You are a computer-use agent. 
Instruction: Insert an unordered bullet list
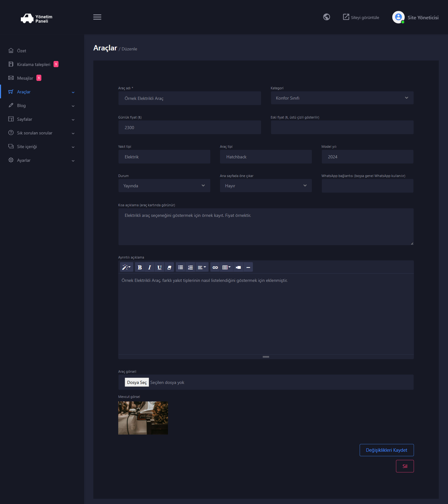click(180, 267)
